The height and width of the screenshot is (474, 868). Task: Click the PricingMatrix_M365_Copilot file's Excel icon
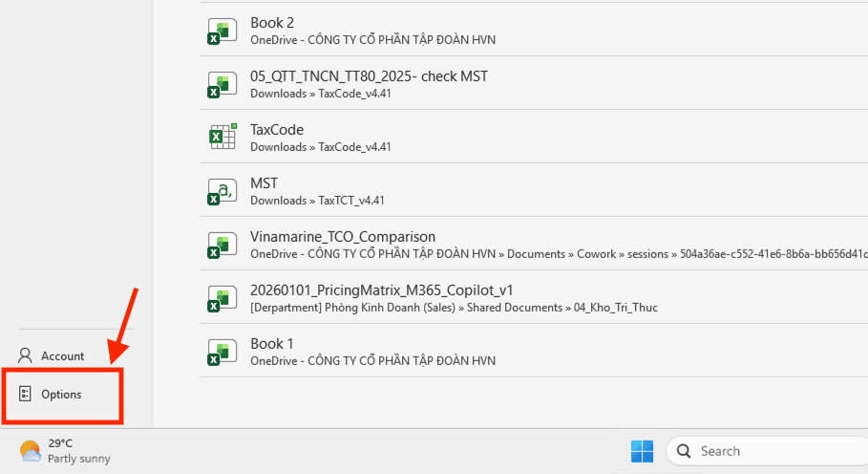(222, 298)
